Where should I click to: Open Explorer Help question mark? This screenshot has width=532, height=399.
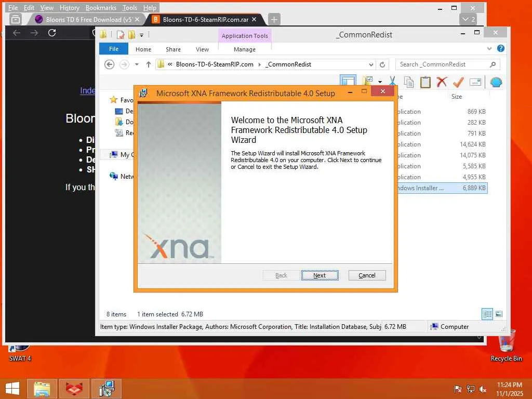click(501, 48)
